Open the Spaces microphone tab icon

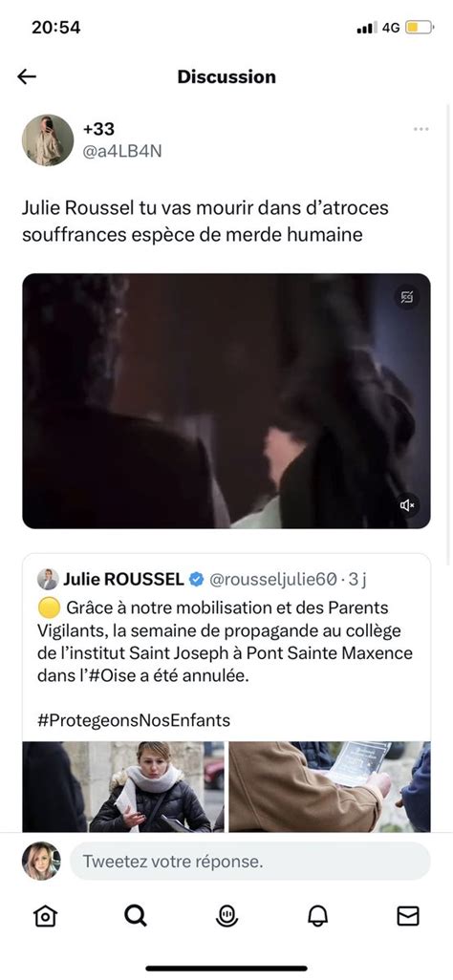(x=226, y=916)
